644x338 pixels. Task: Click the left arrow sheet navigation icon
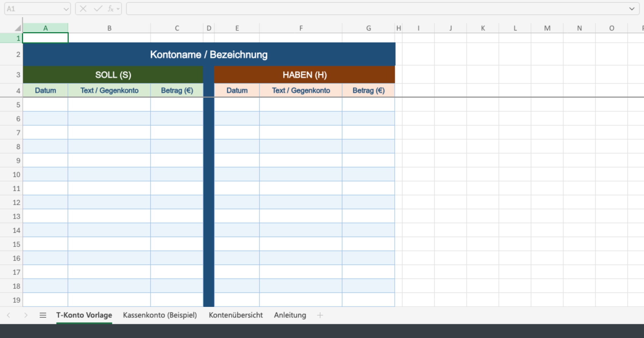tap(9, 315)
